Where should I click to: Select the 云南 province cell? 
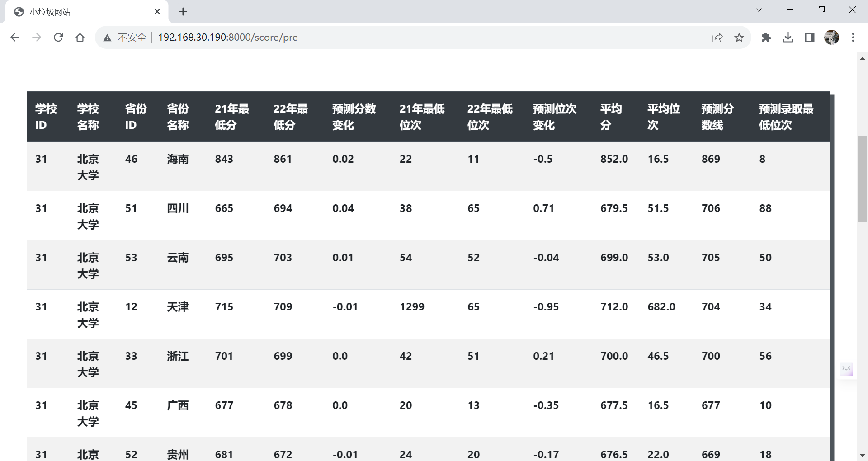178,258
